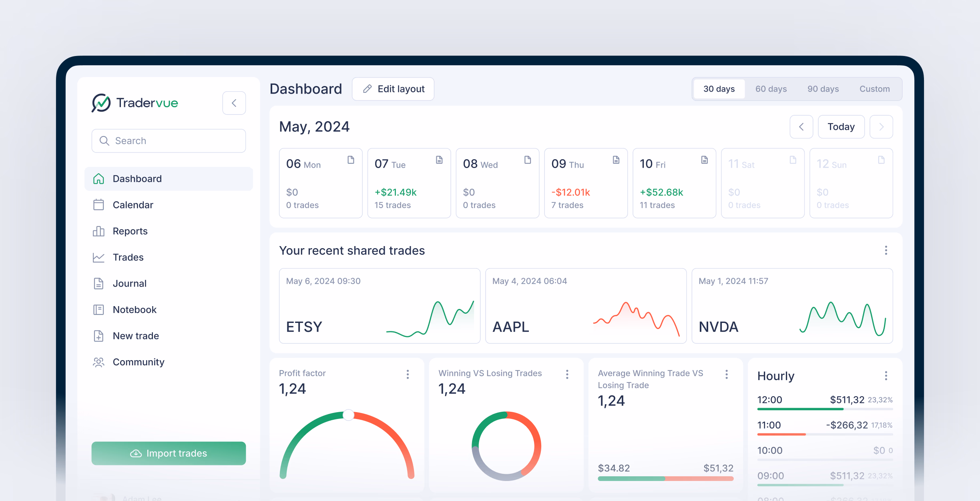Open note icon on 12 Sun card
Screen dimensions: 980x501
(x=882, y=160)
